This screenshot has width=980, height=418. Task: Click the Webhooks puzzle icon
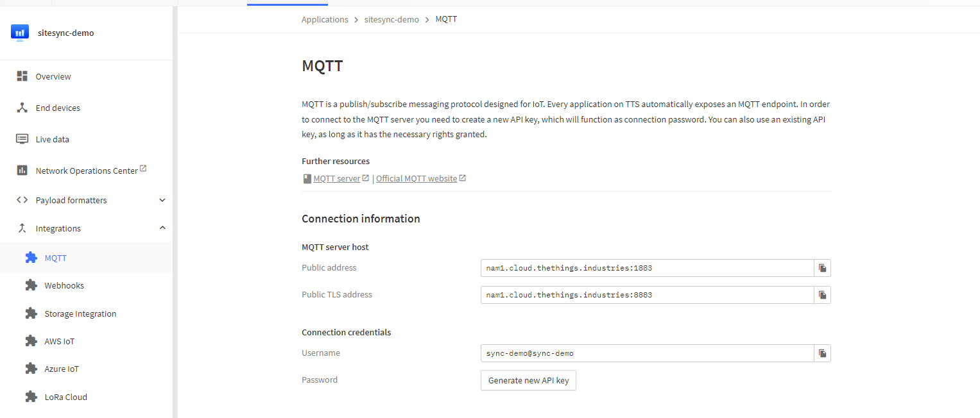31,285
